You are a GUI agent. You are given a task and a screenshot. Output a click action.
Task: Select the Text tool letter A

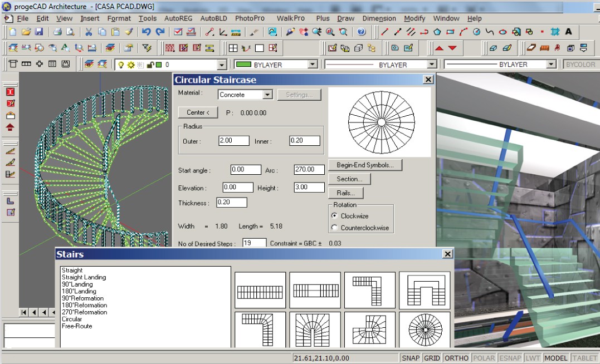click(x=569, y=32)
